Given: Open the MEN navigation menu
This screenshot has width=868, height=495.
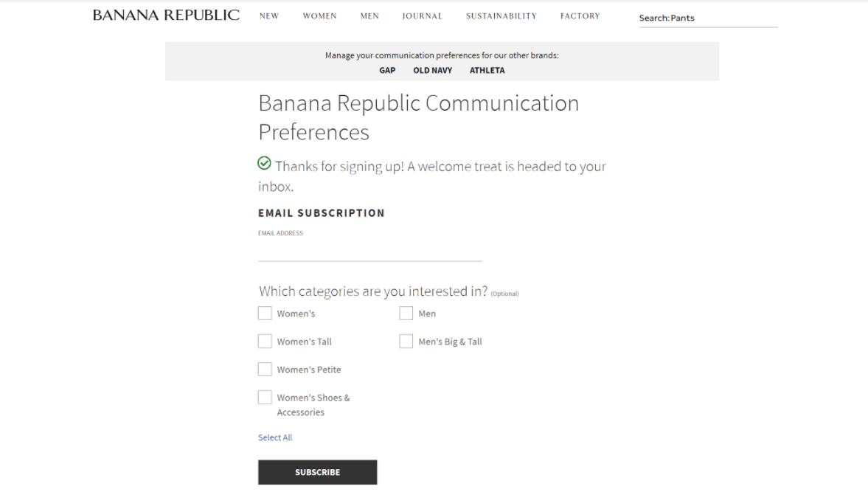Looking at the screenshot, I should tap(369, 16).
